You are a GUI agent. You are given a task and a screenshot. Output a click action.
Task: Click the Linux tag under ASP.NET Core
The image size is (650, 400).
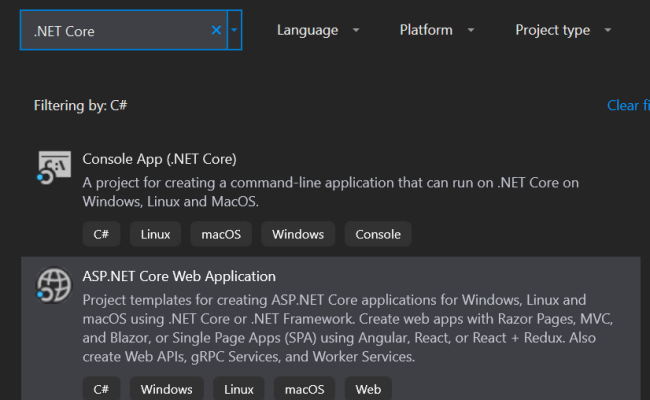click(x=239, y=389)
